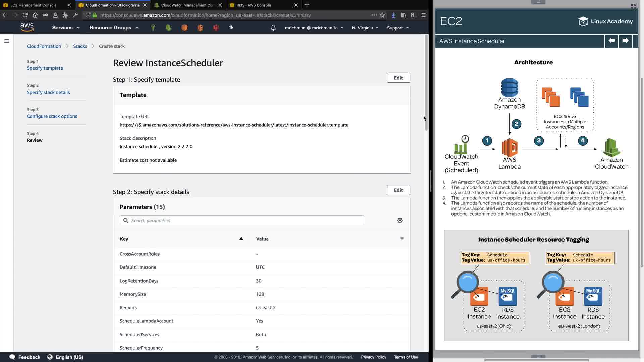Click the Search parameters input field

pyautogui.click(x=241, y=220)
